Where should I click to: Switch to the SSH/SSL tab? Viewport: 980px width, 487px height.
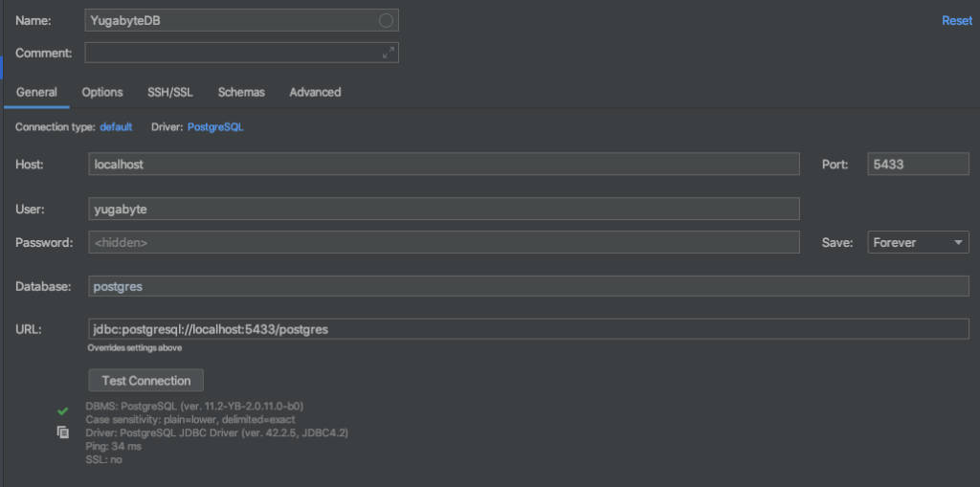(170, 92)
